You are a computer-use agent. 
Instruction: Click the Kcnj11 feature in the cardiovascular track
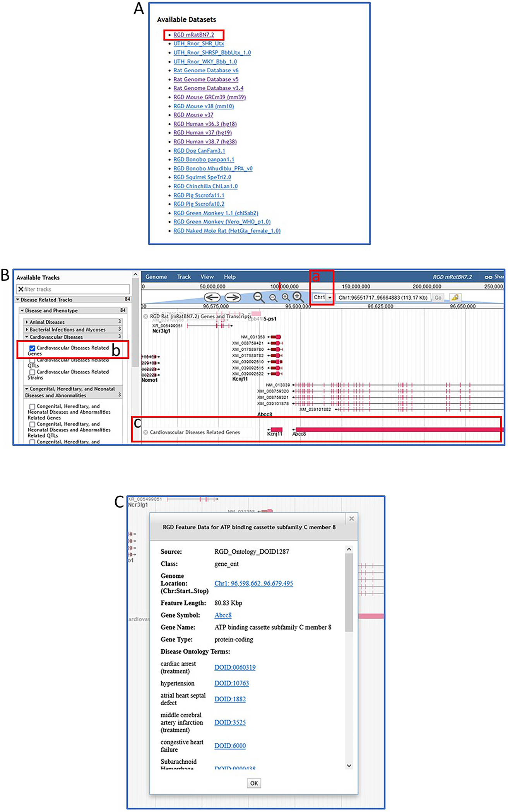point(276,430)
